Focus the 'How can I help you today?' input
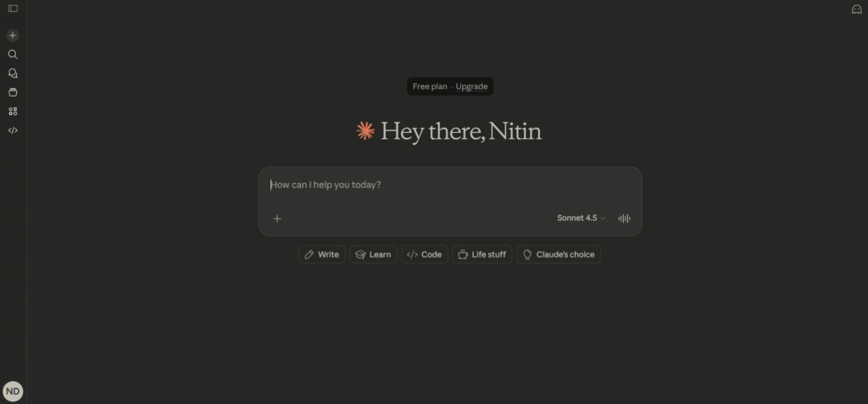 pyautogui.click(x=450, y=185)
